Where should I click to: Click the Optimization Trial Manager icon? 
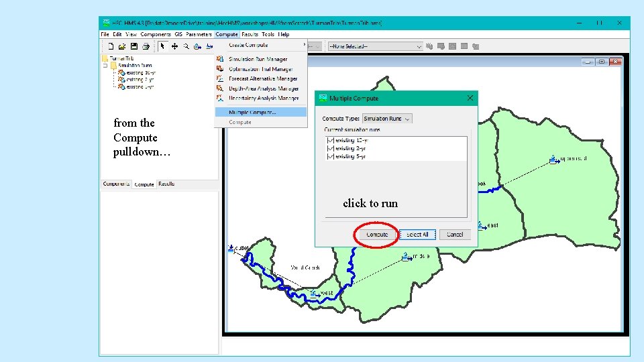point(220,69)
